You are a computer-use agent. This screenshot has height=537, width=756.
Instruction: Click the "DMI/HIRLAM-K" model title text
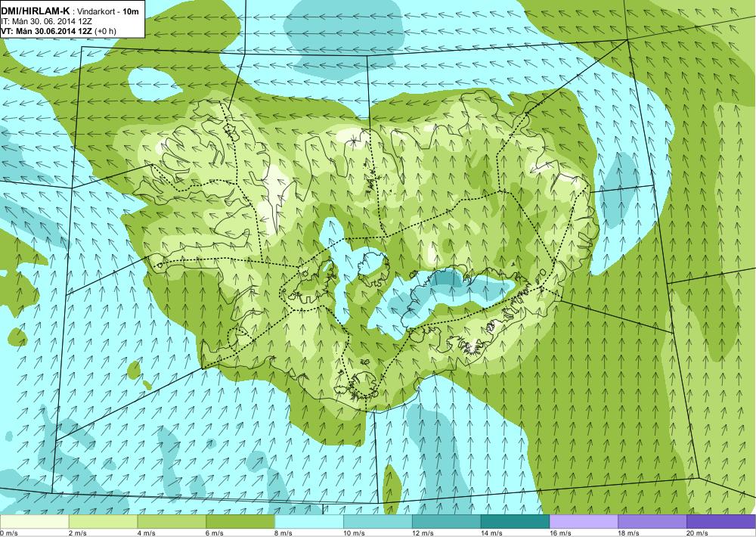point(36,11)
